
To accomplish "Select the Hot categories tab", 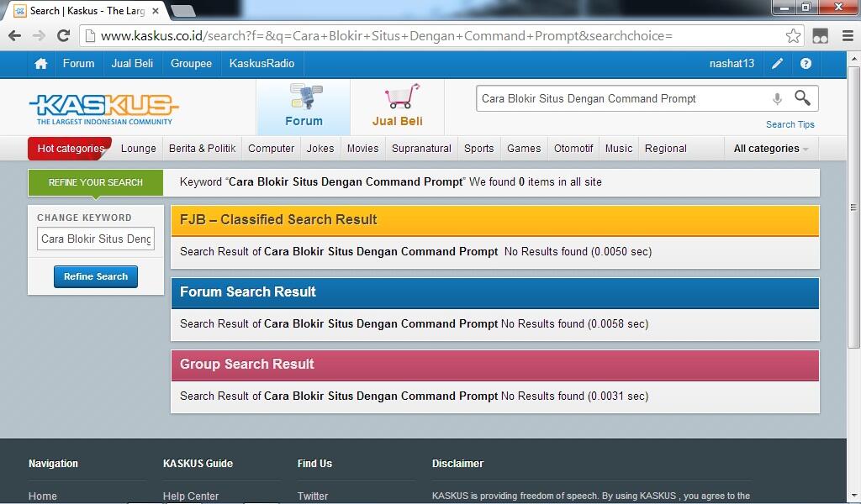I will click(71, 149).
